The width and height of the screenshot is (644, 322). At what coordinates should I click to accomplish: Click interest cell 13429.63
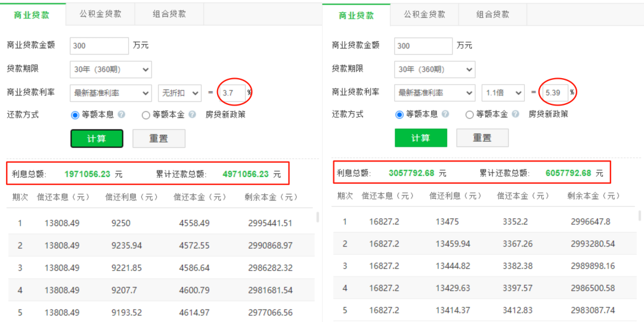tap(453, 289)
